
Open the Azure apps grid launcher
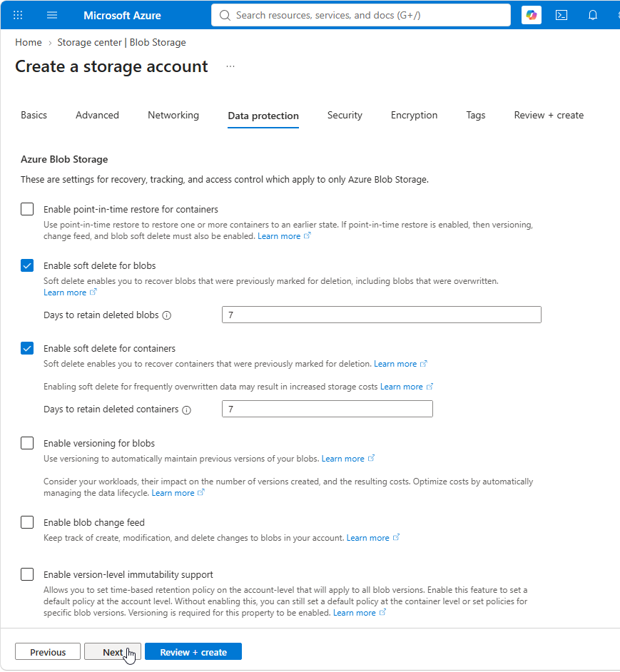18,16
